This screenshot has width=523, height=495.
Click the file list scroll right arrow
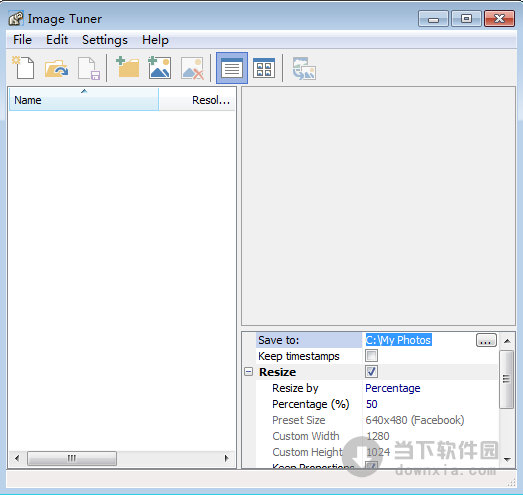(x=226, y=458)
